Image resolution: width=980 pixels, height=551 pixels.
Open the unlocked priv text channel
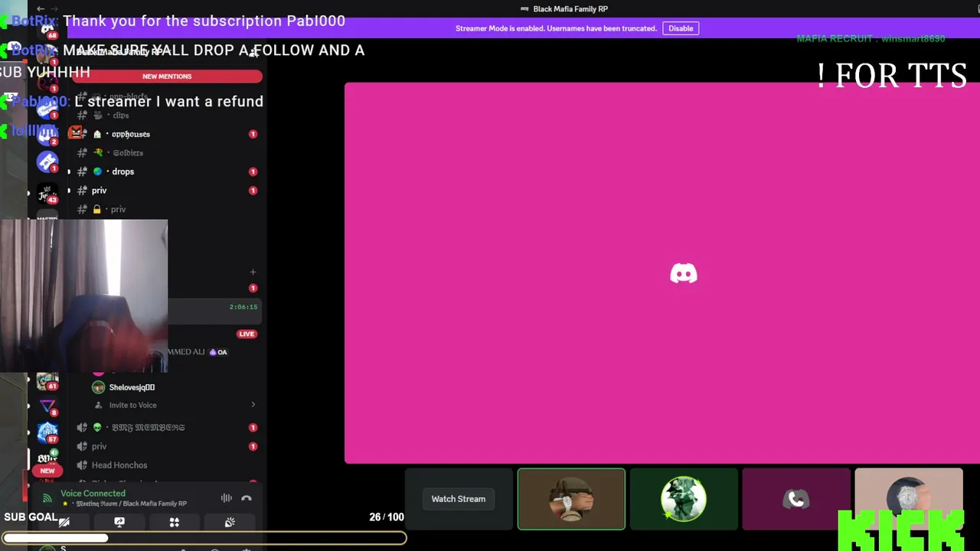(x=167, y=191)
